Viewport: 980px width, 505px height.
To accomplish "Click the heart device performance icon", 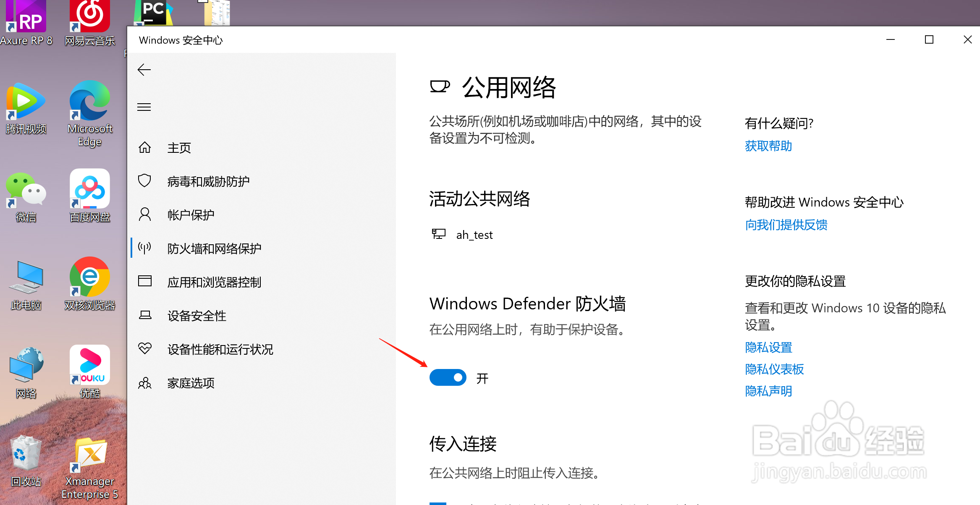I will [145, 348].
